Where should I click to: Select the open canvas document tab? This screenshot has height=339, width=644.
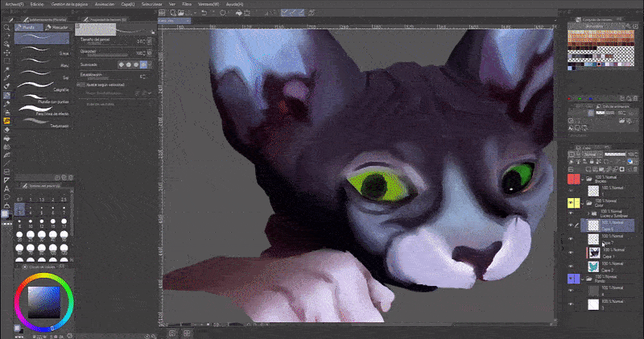click(172, 21)
